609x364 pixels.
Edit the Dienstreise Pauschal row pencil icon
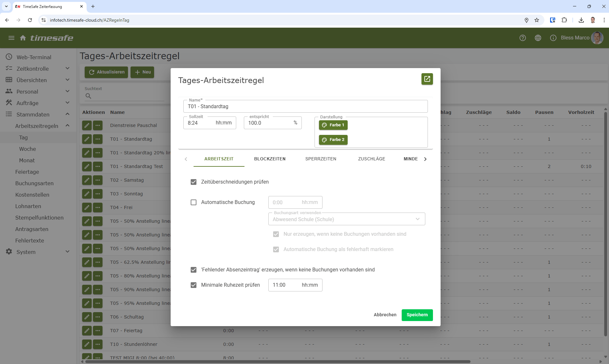(87, 125)
